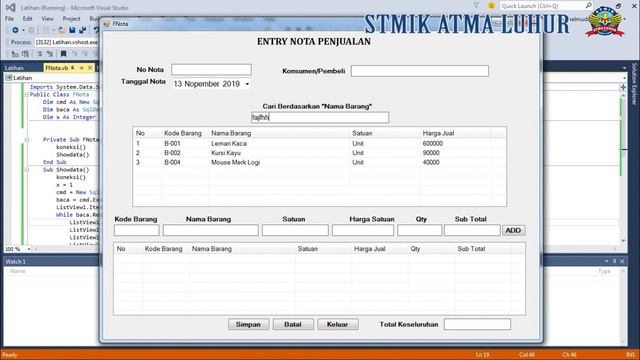
Task: Click the Save All icon in toolbar
Action: coord(82,30)
